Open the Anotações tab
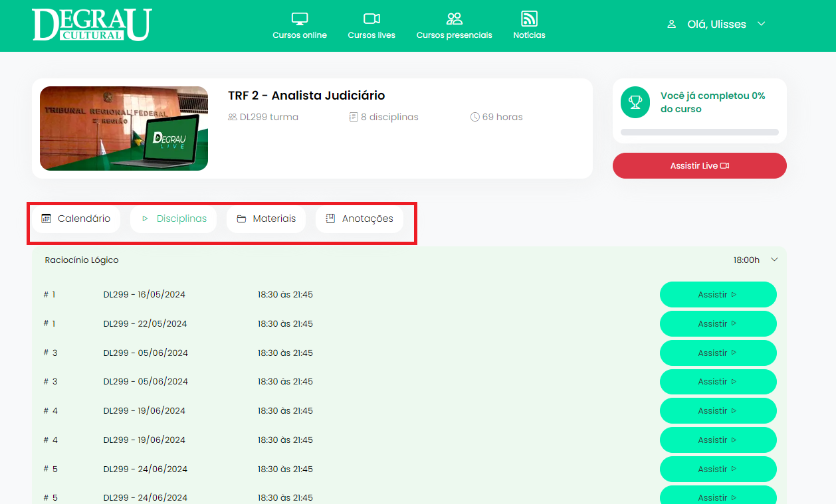The height and width of the screenshot is (504, 836). pyautogui.click(x=360, y=219)
